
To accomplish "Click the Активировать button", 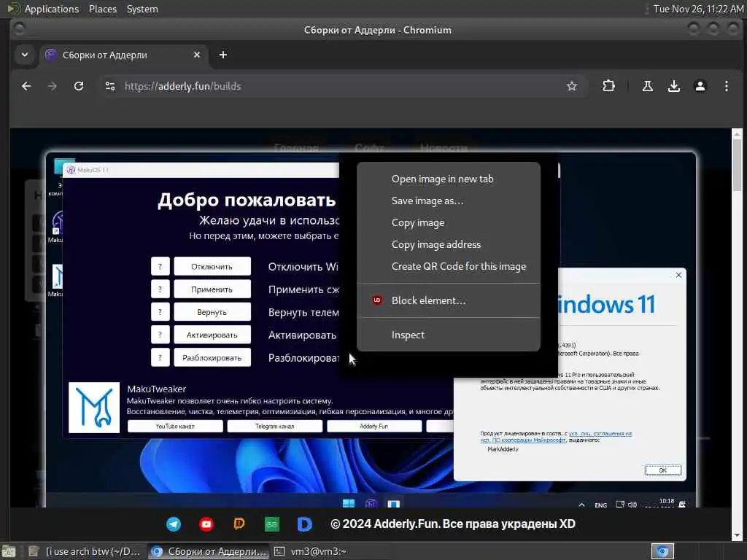I will click(212, 335).
